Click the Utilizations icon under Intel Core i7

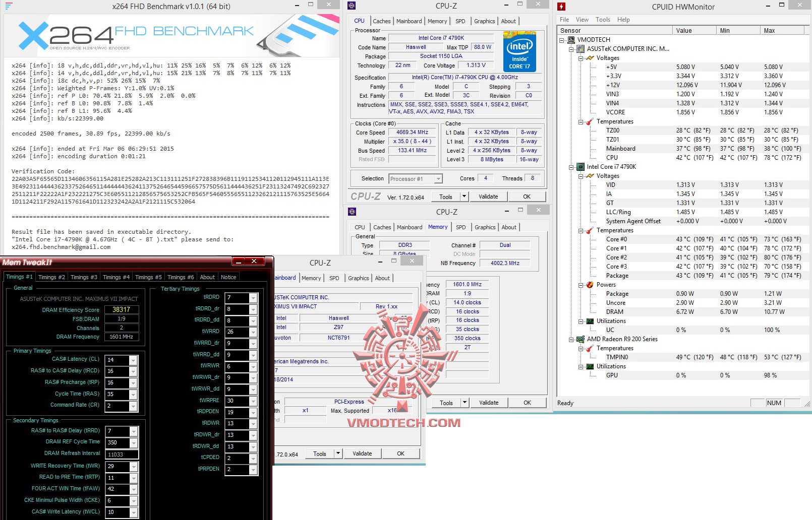(590, 321)
